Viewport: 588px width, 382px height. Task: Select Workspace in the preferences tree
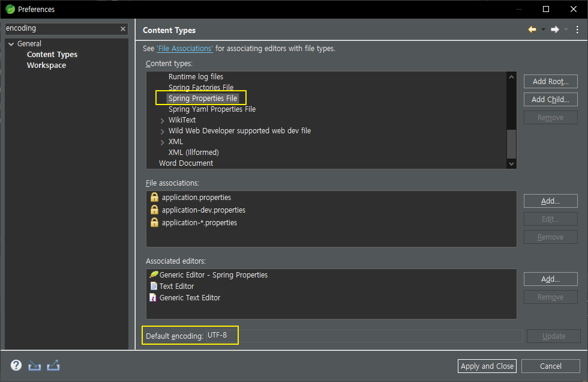pos(47,65)
